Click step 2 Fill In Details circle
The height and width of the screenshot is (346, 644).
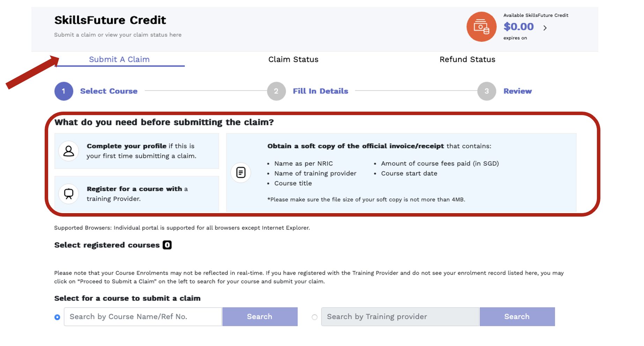click(x=276, y=91)
